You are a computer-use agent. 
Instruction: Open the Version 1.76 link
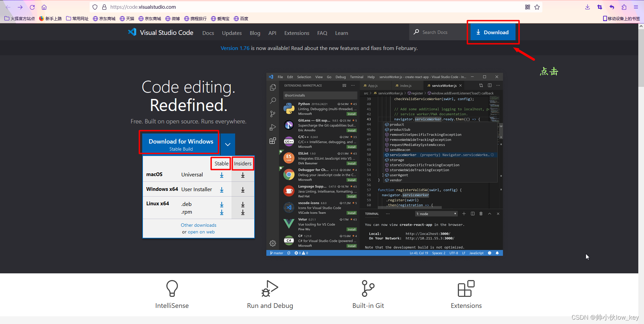click(x=235, y=48)
